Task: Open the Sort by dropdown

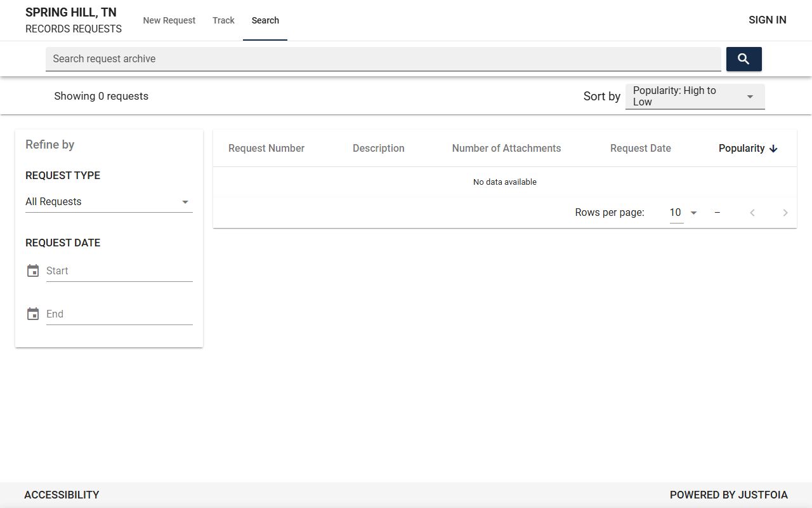Action: pos(695,97)
